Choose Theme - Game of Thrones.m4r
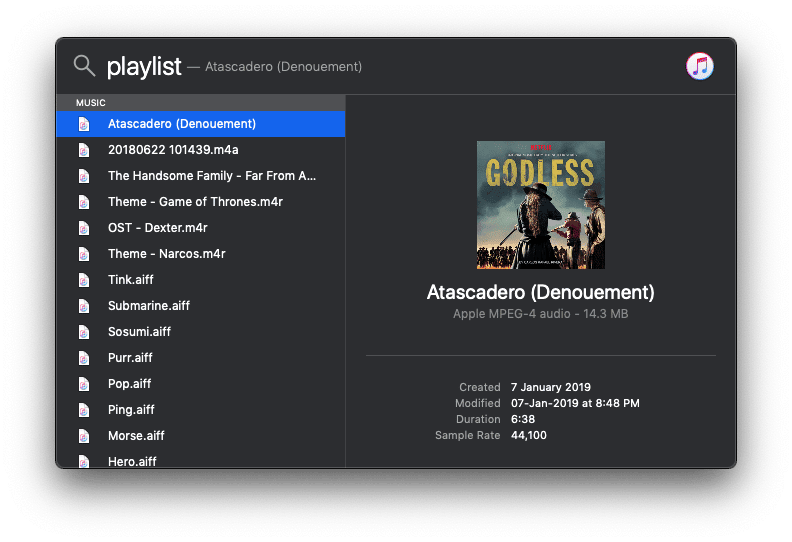The width and height of the screenshot is (792, 542). [195, 202]
